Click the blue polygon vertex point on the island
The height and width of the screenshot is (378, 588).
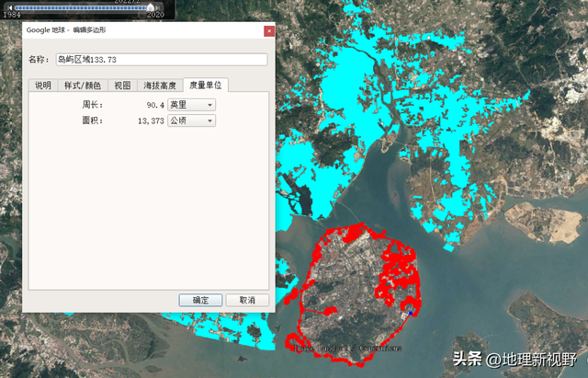[411, 313]
